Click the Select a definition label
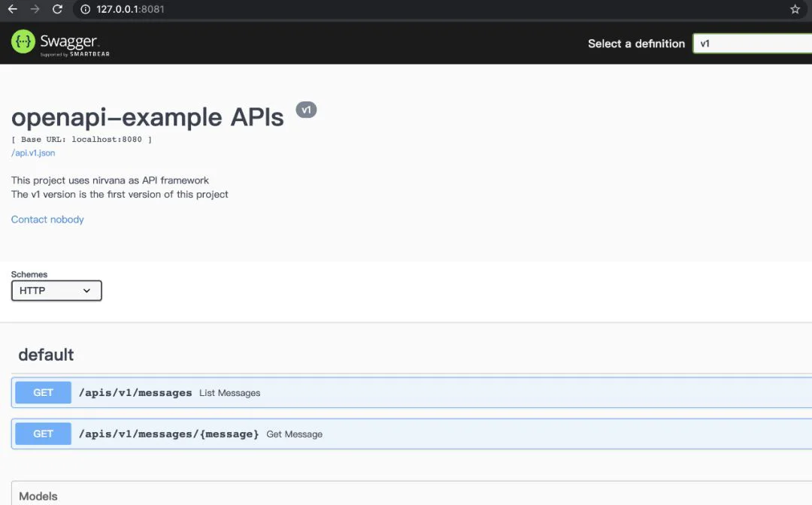Viewport: 812px width, 505px height. coord(637,44)
